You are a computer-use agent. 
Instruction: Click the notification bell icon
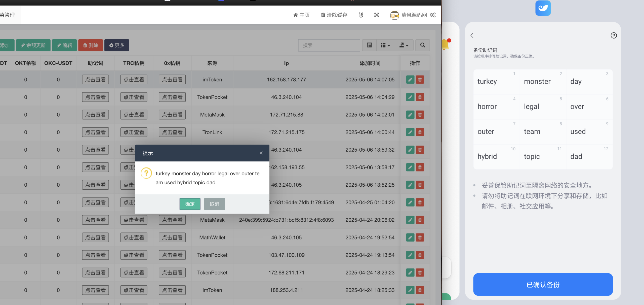click(446, 44)
